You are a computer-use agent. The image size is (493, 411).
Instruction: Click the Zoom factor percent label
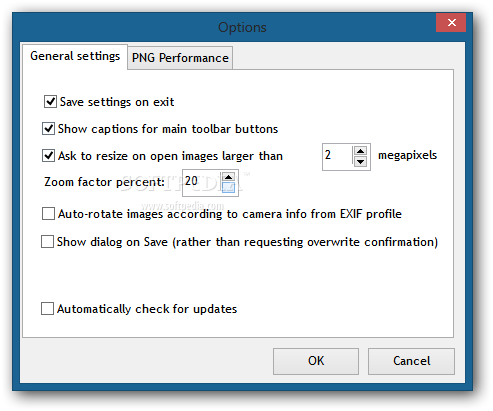tap(104, 182)
